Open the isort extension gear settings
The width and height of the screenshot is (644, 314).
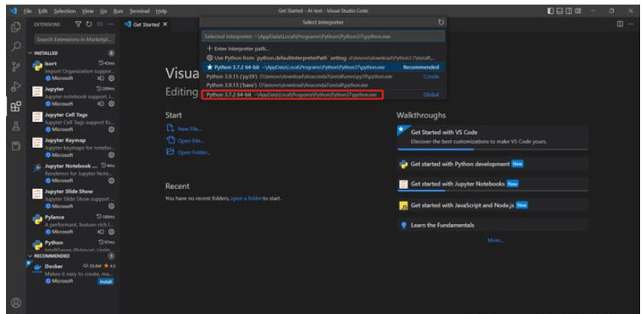tap(111, 78)
